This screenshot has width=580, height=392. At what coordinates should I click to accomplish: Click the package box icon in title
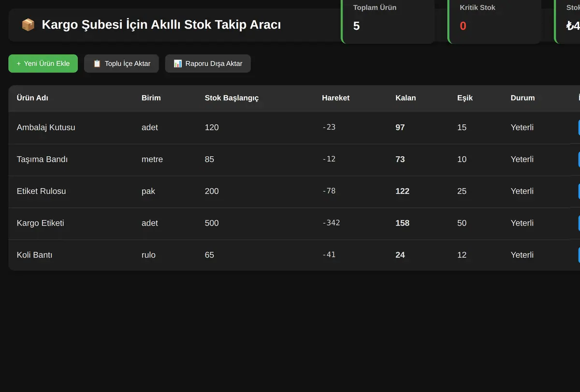[28, 25]
